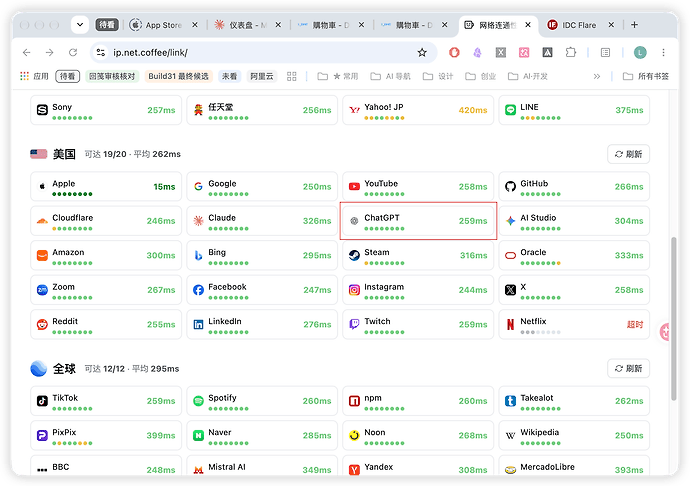Select the ChatGPT card
The image size is (690, 486).
click(x=418, y=221)
